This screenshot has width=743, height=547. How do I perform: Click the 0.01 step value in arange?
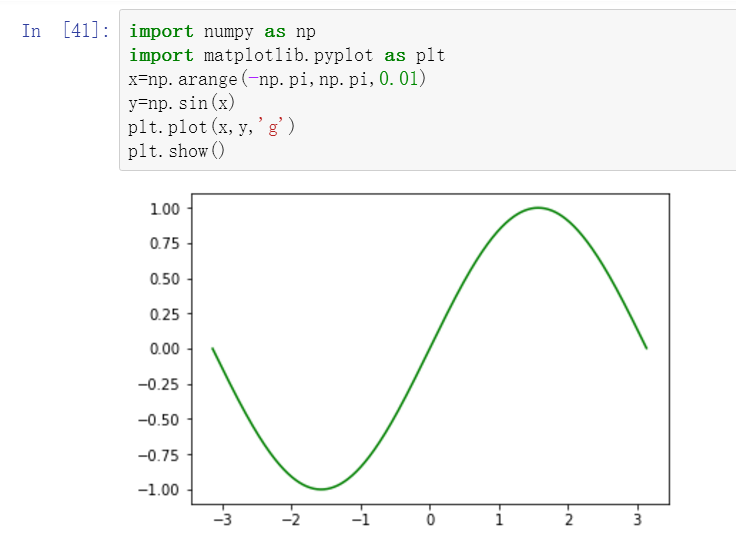coord(399,79)
